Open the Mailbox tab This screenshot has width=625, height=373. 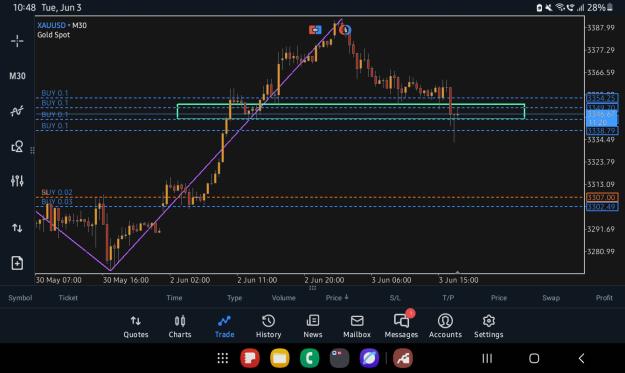(357, 327)
